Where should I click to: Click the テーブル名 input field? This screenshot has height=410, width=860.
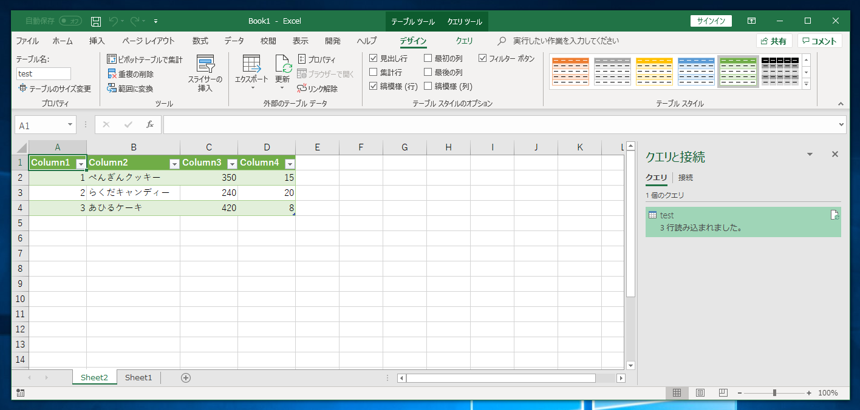(x=43, y=73)
